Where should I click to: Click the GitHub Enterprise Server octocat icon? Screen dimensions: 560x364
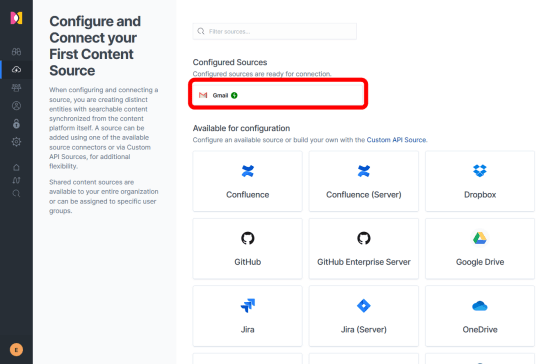pyautogui.click(x=364, y=238)
